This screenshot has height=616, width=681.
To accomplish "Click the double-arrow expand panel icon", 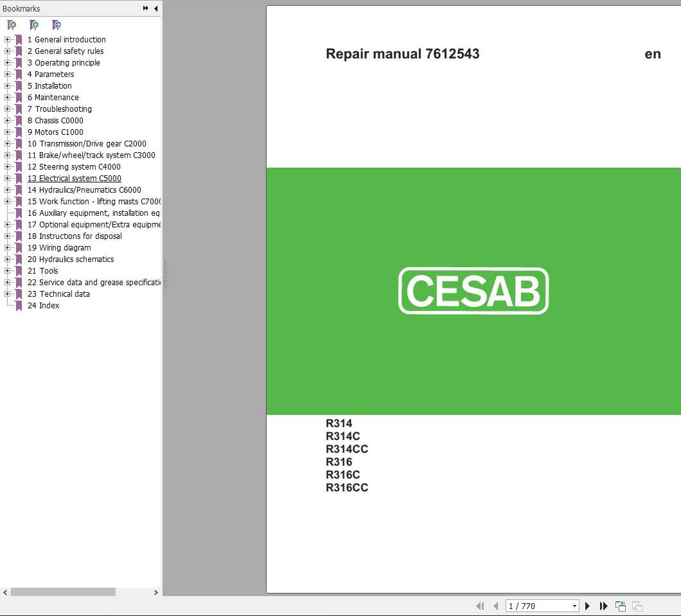I will [x=145, y=8].
